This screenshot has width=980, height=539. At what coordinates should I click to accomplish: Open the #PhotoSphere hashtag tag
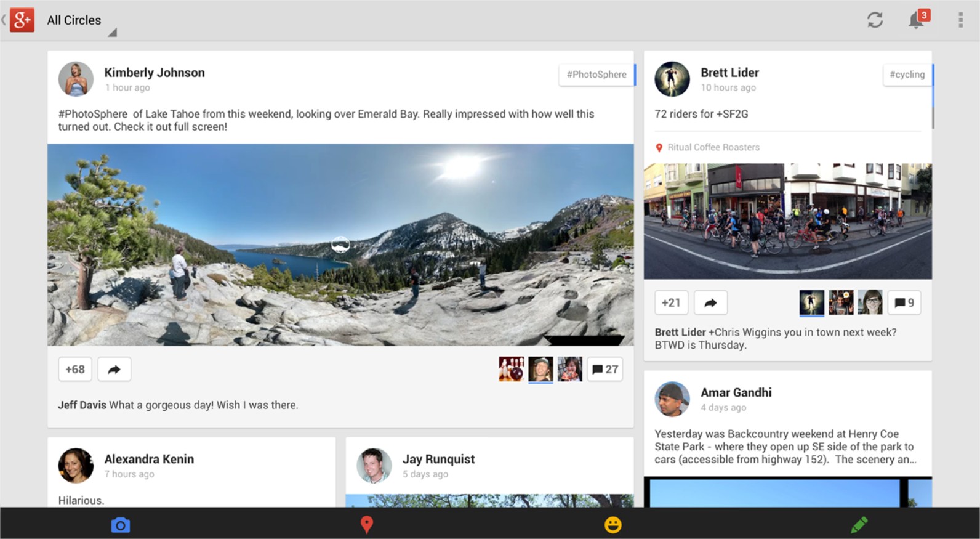coord(596,75)
